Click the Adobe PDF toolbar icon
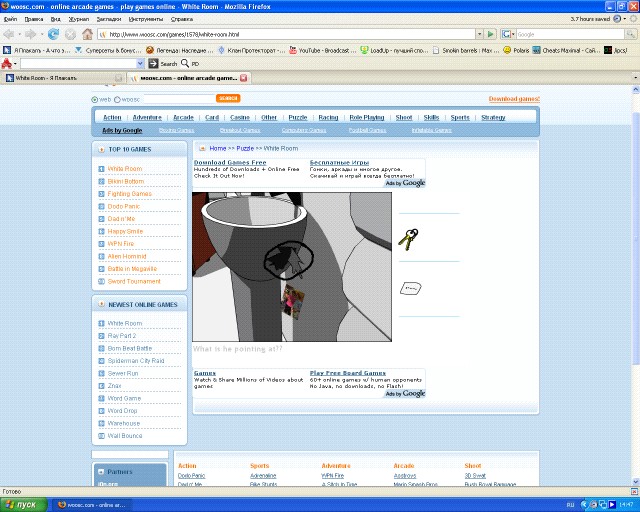This screenshot has height=512, width=640. click(7, 63)
